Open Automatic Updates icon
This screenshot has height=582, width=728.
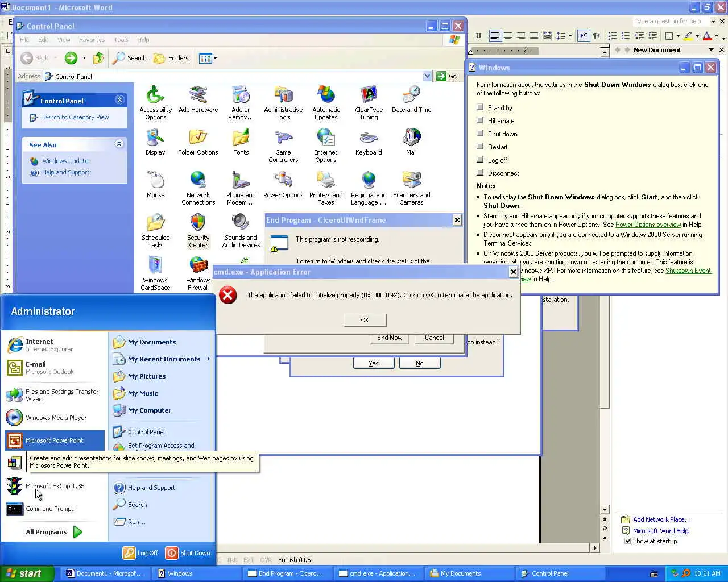(326, 103)
